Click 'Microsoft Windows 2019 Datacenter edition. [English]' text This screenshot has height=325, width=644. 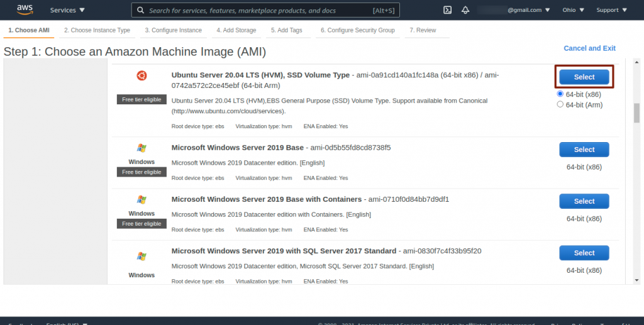point(248,163)
